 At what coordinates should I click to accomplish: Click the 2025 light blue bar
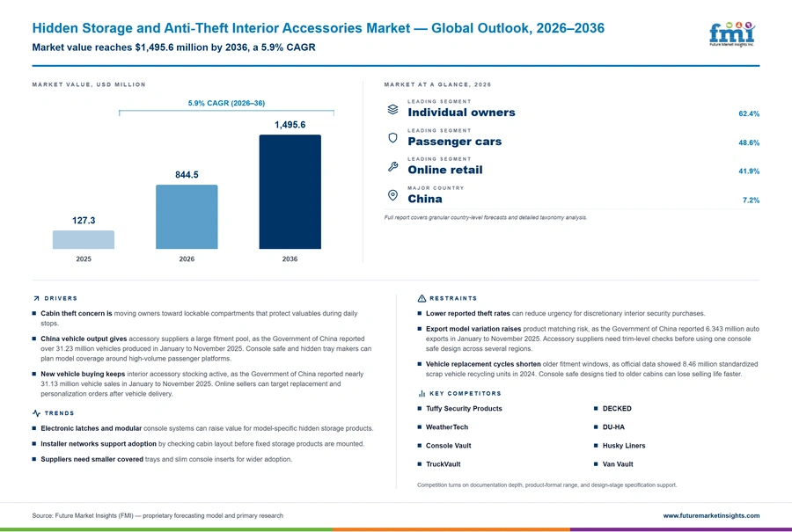(84, 240)
